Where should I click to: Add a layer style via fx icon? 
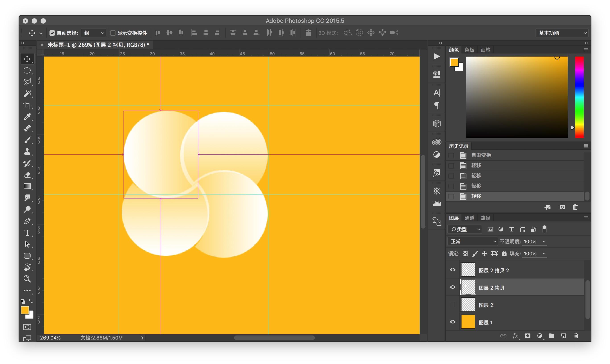coord(515,336)
